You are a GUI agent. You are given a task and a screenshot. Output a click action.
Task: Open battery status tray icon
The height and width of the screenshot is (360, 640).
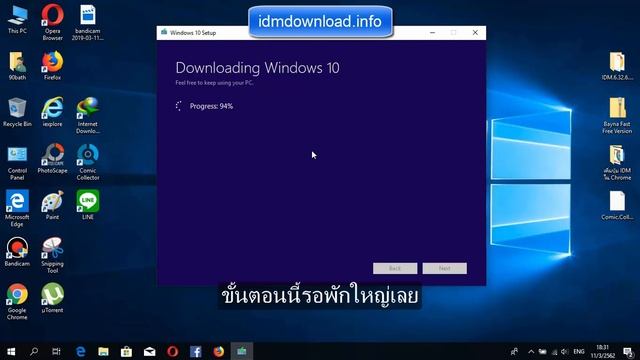pyautogui.click(x=542, y=351)
